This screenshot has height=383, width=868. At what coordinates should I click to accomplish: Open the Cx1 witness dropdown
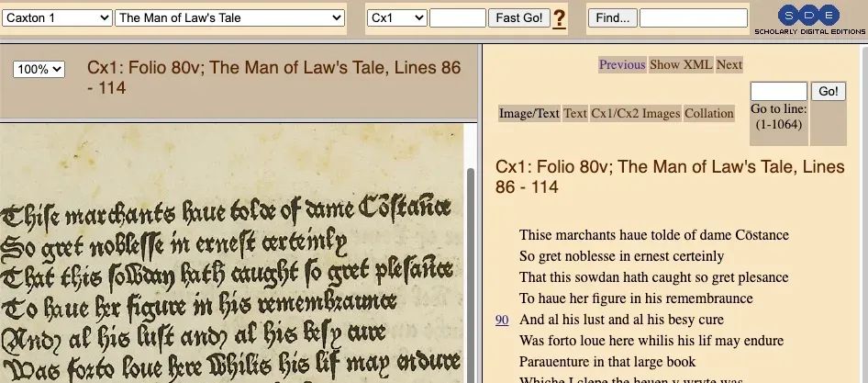coord(397,17)
